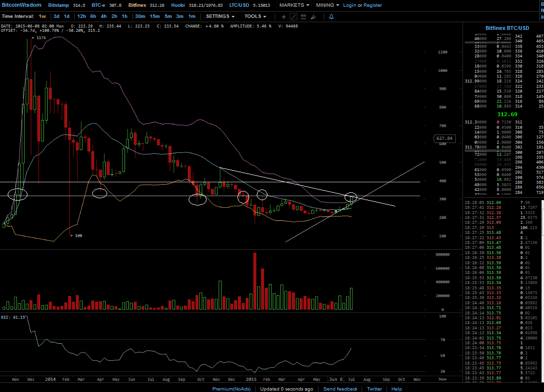Select the Fibonacci retracement lines tool
This screenshot has height=392, width=544.
[303, 17]
